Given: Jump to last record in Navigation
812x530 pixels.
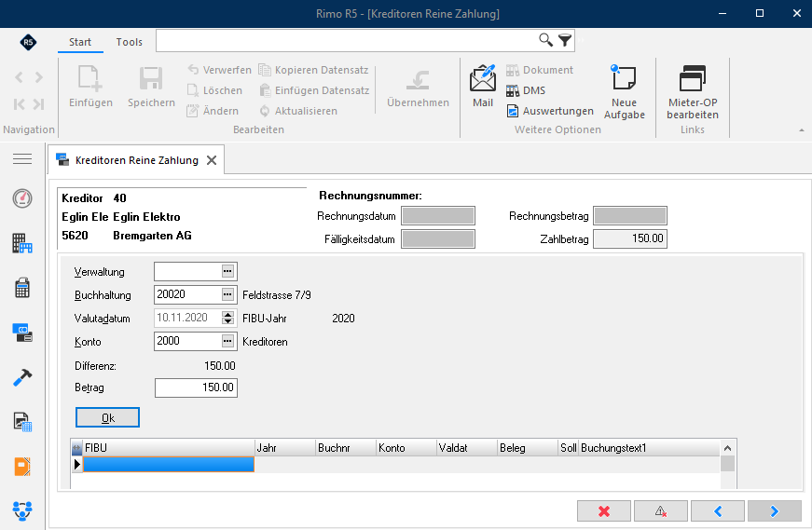Looking at the screenshot, I should [39, 104].
